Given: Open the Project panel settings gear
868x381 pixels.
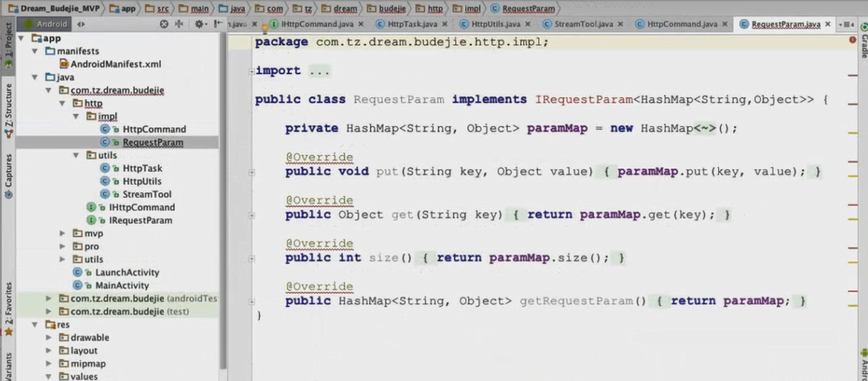Looking at the screenshot, I should 199,24.
